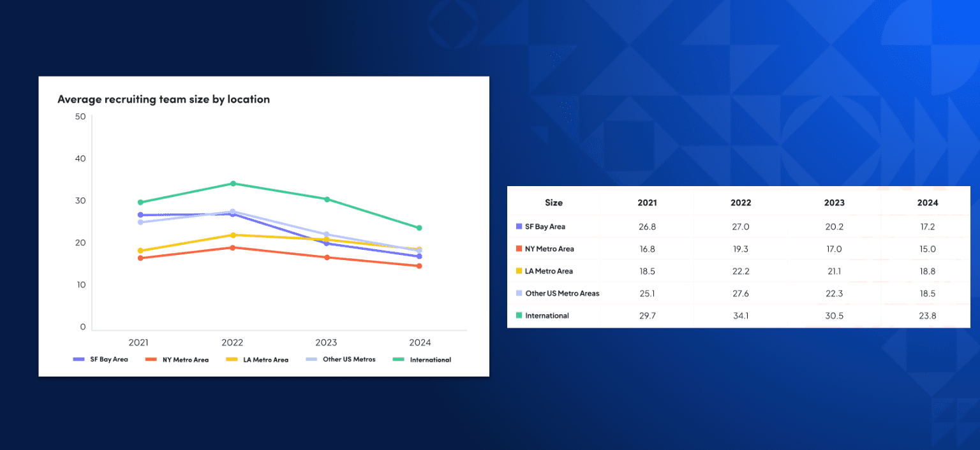Click the green International swatch in chart legend

pos(398,359)
